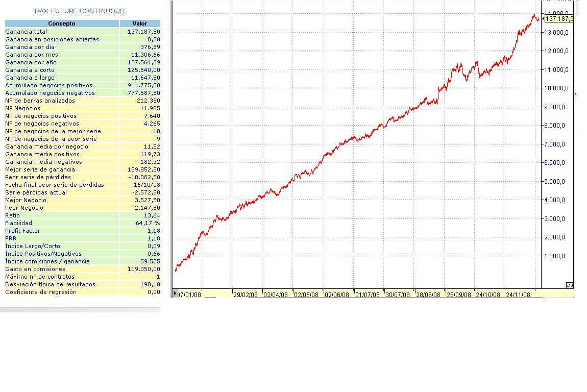The image size is (587, 392).
Task: Click the value 137.564,39 in the table
Action: (x=144, y=62)
